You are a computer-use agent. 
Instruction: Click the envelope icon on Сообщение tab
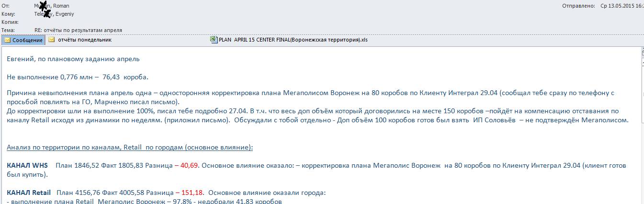click(7, 40)
